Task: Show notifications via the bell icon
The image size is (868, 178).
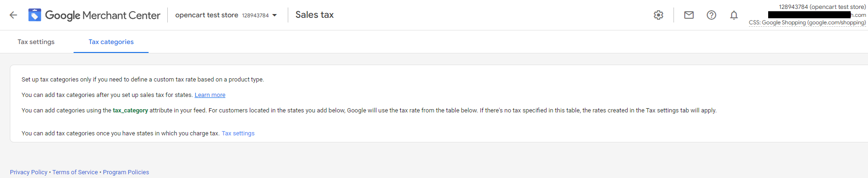Action: tap(734, 15)
